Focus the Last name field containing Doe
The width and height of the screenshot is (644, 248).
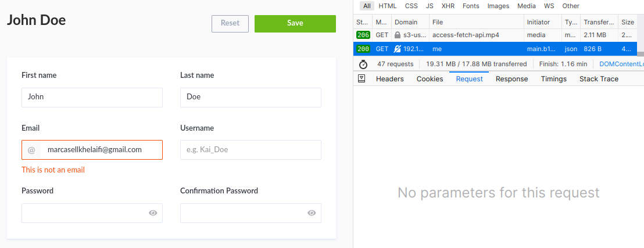click(251, 98)
